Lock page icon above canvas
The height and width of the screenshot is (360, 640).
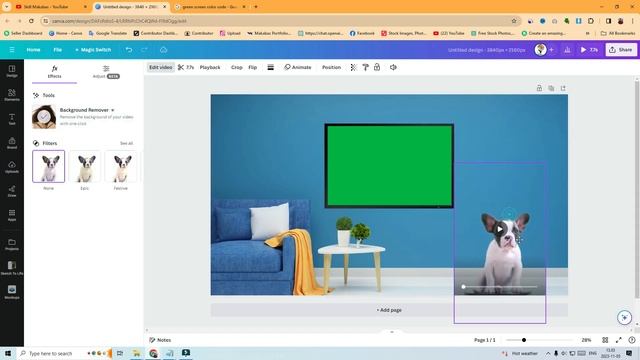pos(539,88)
